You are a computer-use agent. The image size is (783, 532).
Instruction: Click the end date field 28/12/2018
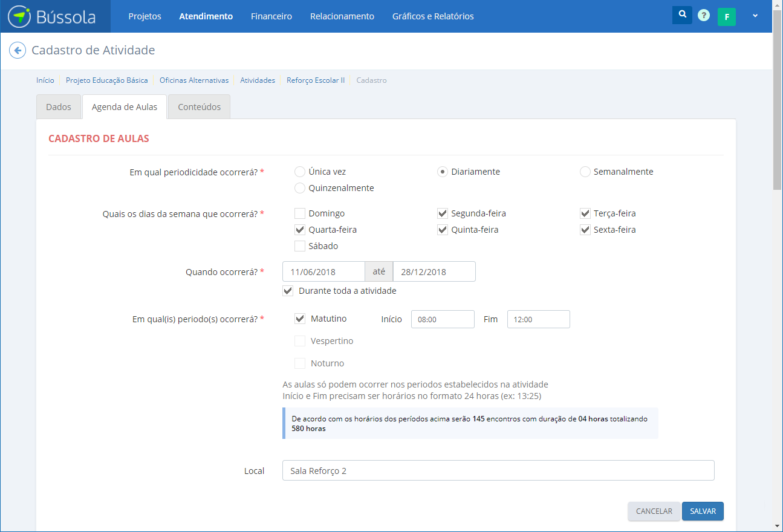pos(434,271)
